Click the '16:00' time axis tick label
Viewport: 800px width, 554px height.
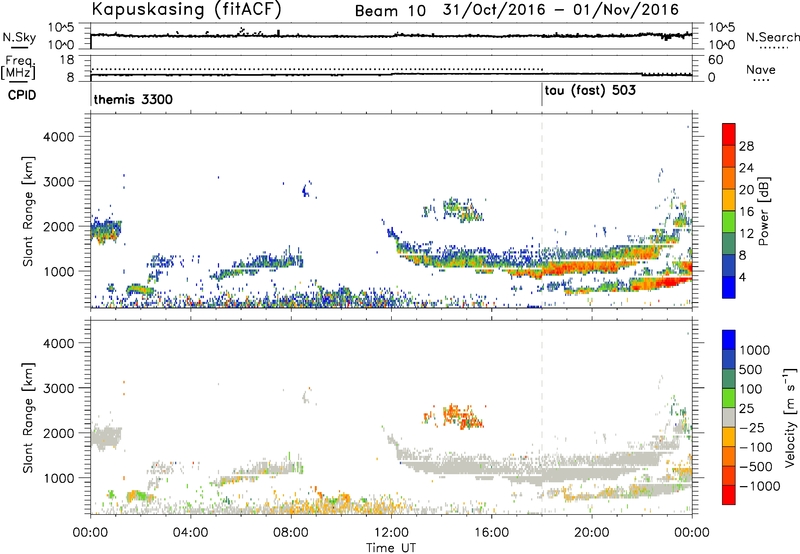tap(491, 533)
